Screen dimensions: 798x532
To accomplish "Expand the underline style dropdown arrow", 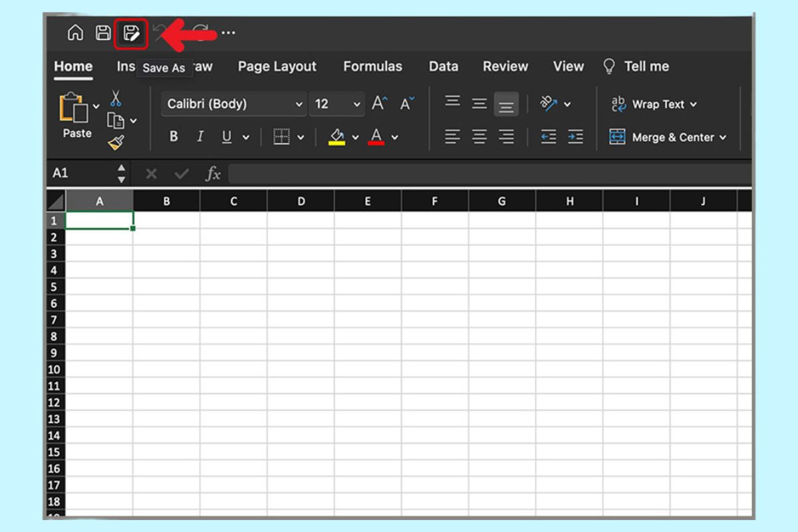I will (246, 138).
